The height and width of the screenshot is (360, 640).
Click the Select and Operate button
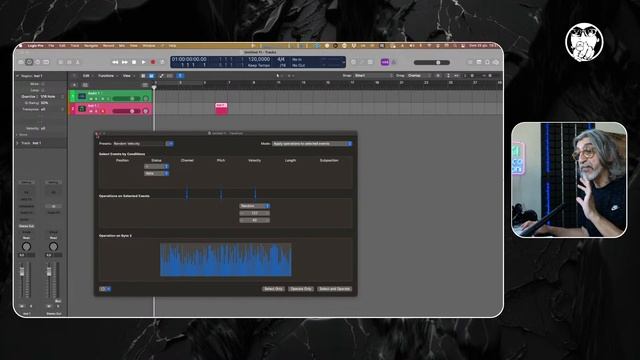pos(334,289)
